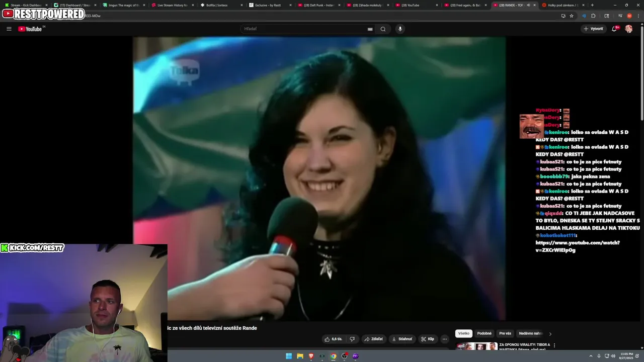Open OBS Studio from taskbar
644x362 pixels.
(344, 356)
